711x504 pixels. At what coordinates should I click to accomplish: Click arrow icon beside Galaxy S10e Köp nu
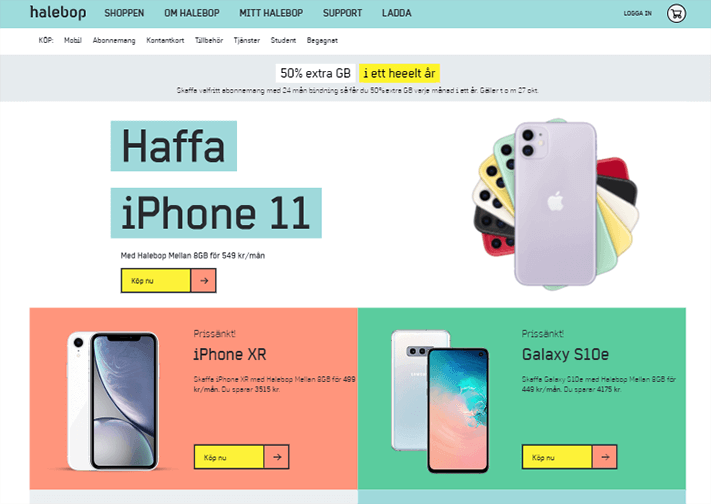point(604,457)
